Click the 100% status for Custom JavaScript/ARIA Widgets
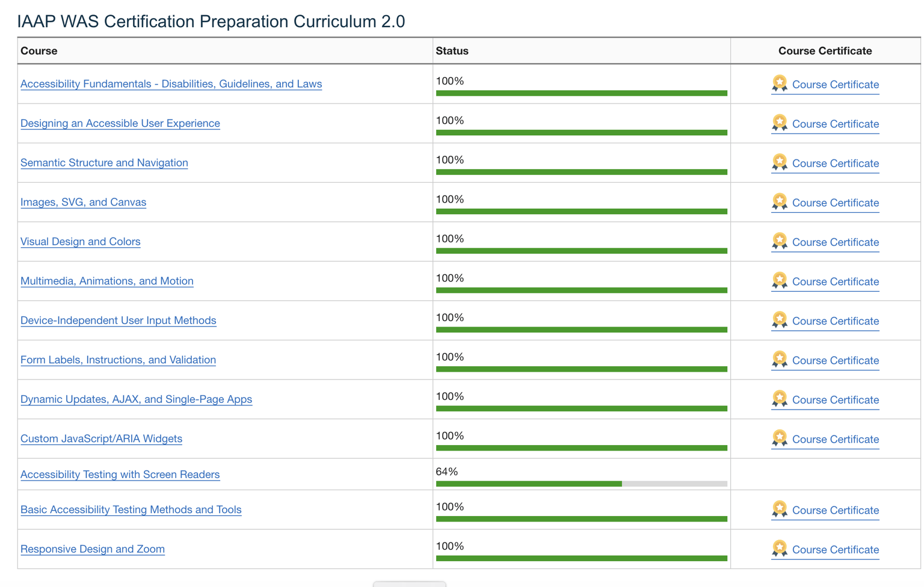Image resolution: width=924 pixels, height=587 pixels. 450,435
